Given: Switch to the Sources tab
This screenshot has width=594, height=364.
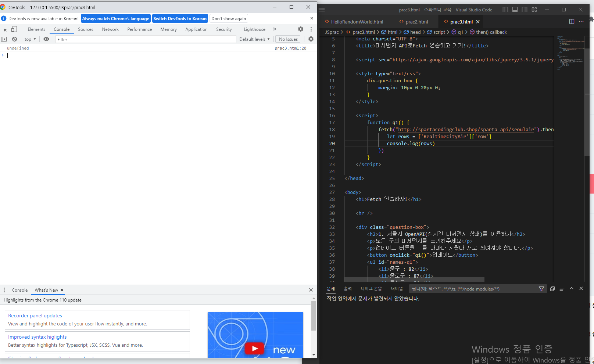Looking at the screenshot, I should point(86,29).
